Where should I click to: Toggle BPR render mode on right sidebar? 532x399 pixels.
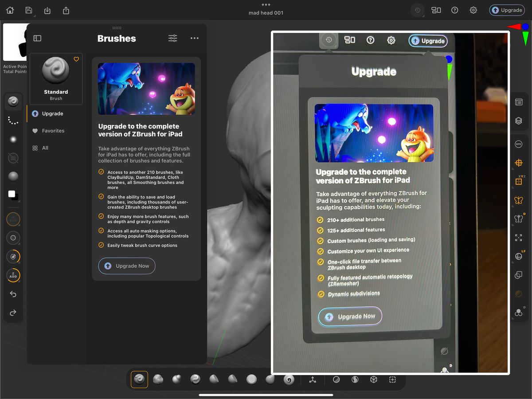(x=519, y=144)
